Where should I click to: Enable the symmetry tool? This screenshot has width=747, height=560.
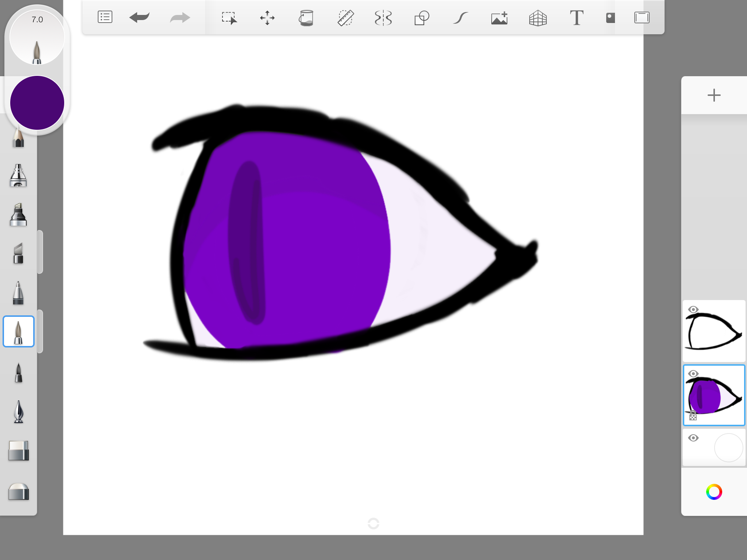tap(383, 17)
